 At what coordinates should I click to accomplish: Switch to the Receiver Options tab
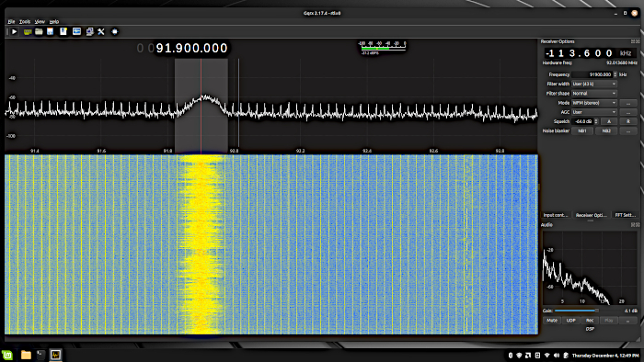[592, 215]
